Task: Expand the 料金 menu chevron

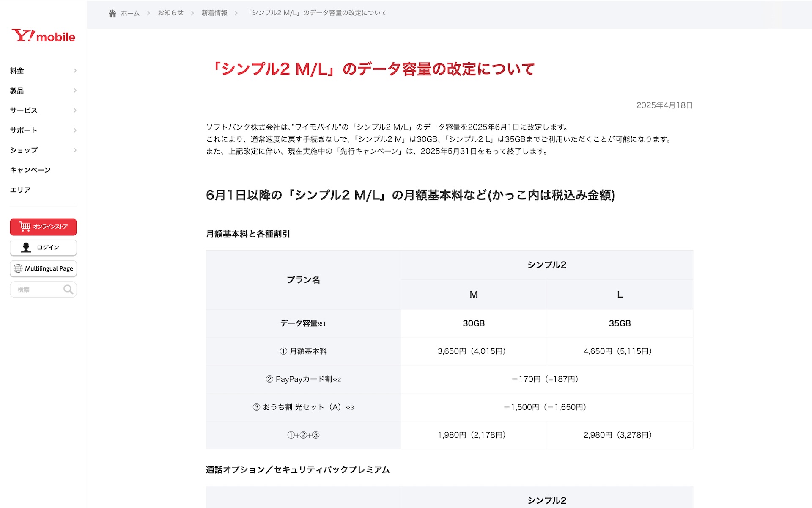Action: pos(75,71)
